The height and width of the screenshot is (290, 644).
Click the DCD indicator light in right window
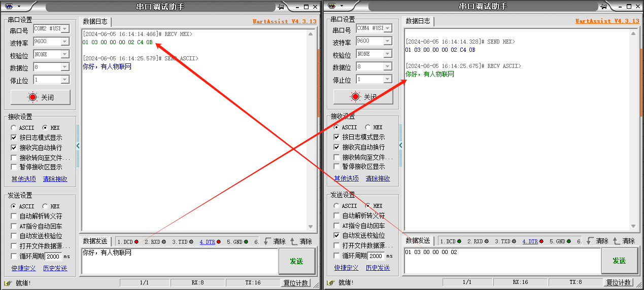(x=459, y=241)
